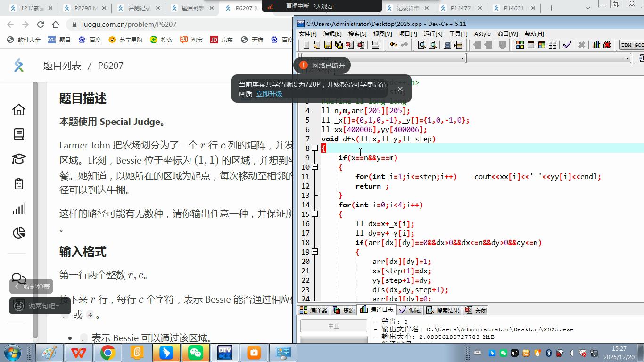Toggle the fold marker at line 19
644x362 pixels.
pos(315,252)
